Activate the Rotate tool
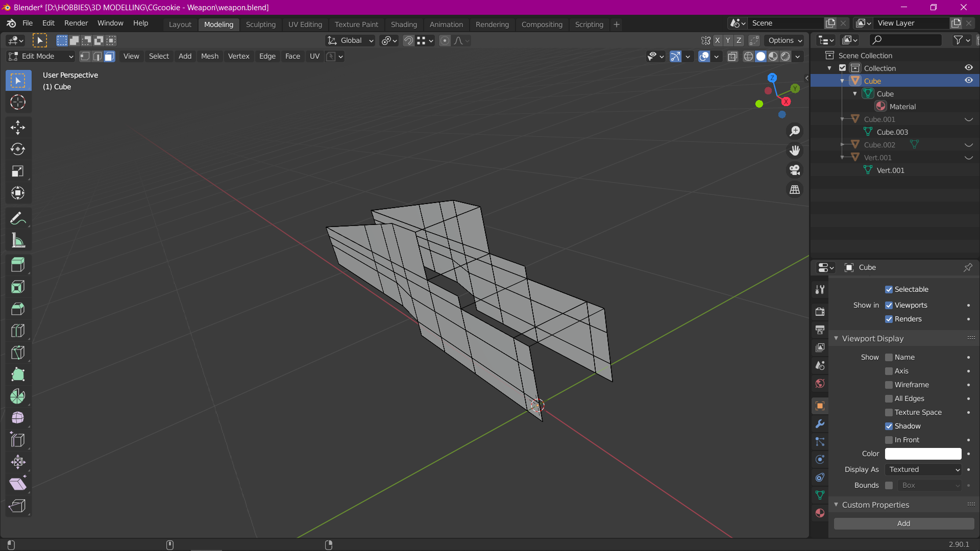This screenshot has height=551, width=980. 18,149
